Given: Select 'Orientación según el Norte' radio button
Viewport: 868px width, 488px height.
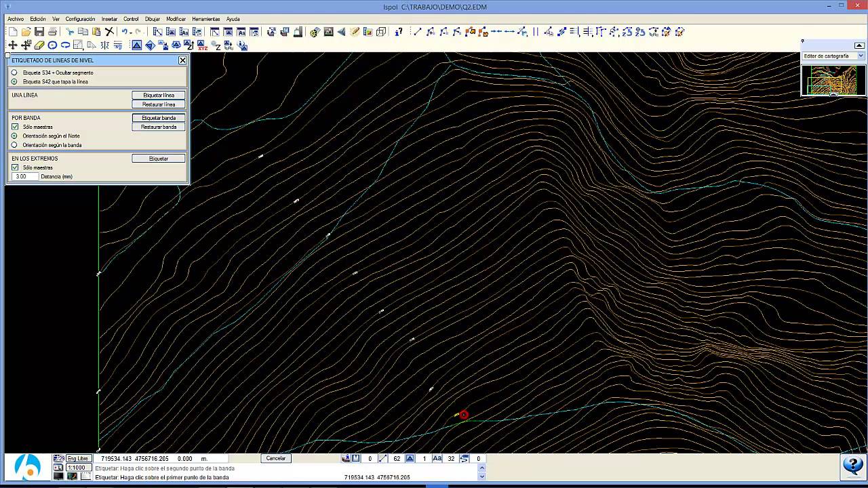Looking at the screenshot, I should tap(14, 136).
